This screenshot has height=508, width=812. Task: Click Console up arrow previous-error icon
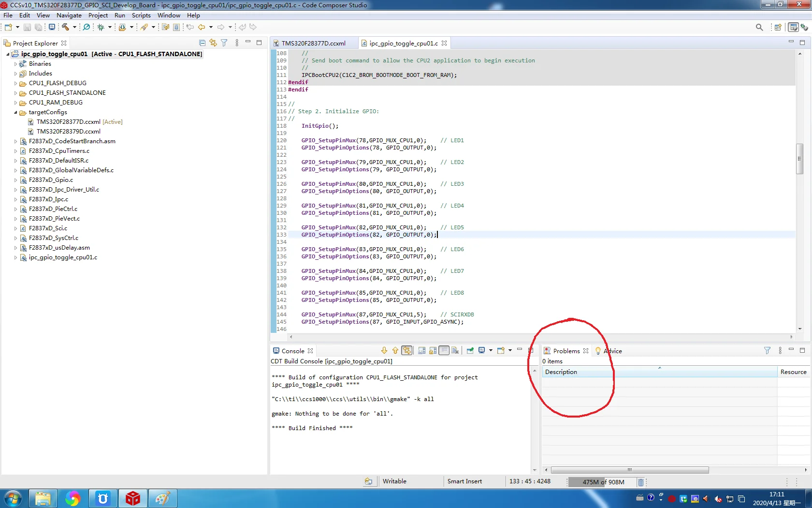(x=395, y=351)
